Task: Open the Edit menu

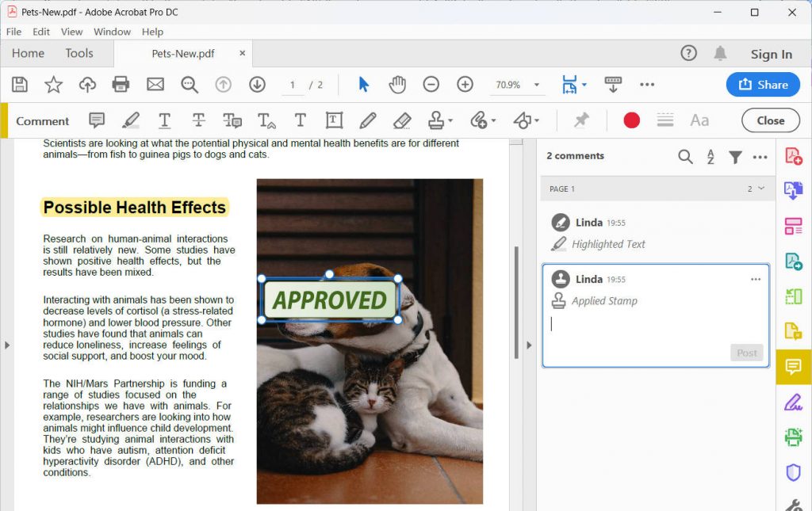Action: [x=40, y=32]
